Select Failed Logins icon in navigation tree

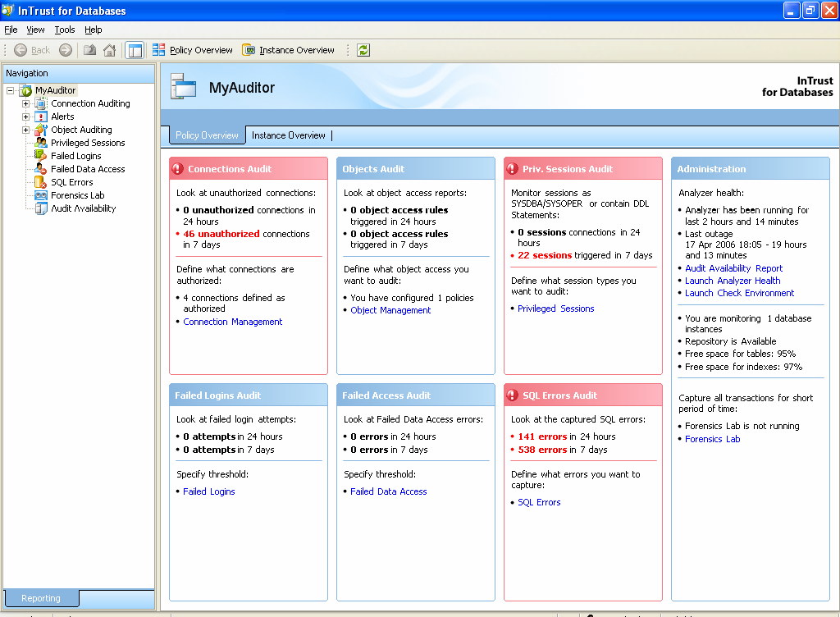[41, 156]
